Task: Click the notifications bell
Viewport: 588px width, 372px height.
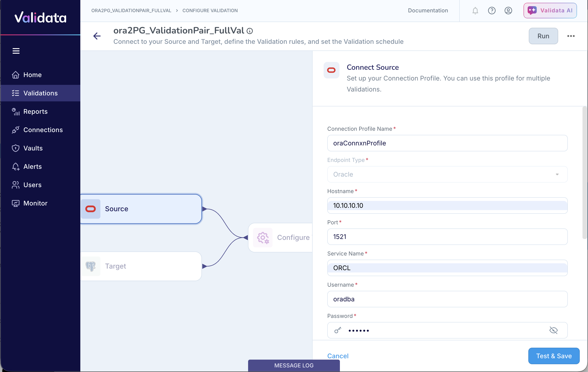Action: (x=475, y=11)
